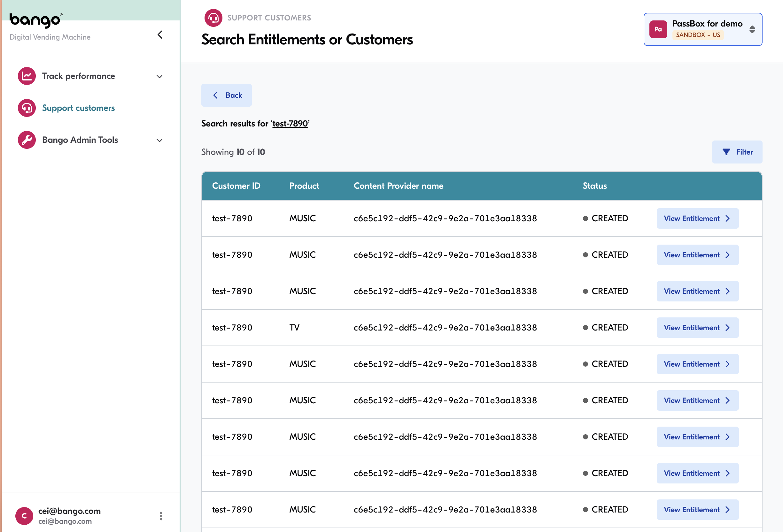Click the Product column header
Viewport: 783px width, 532px height.
pyautogui.click(x=304, y=186)
